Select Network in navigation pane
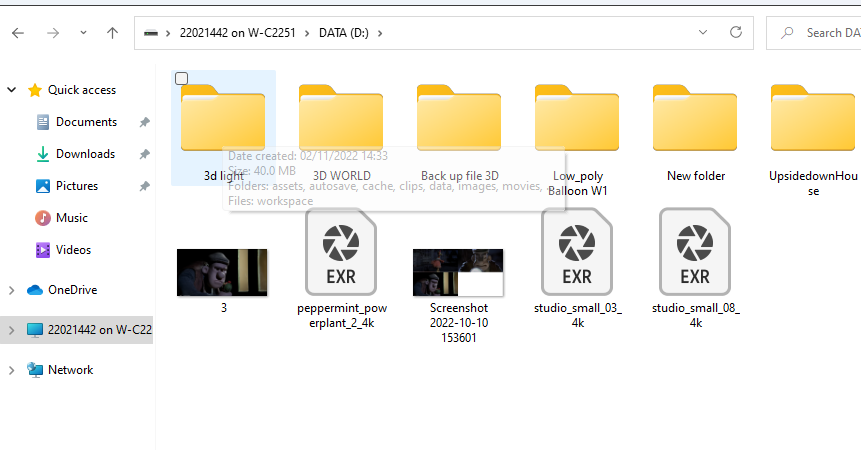Viewport: 861px width, 450px height. click(70, 370)
